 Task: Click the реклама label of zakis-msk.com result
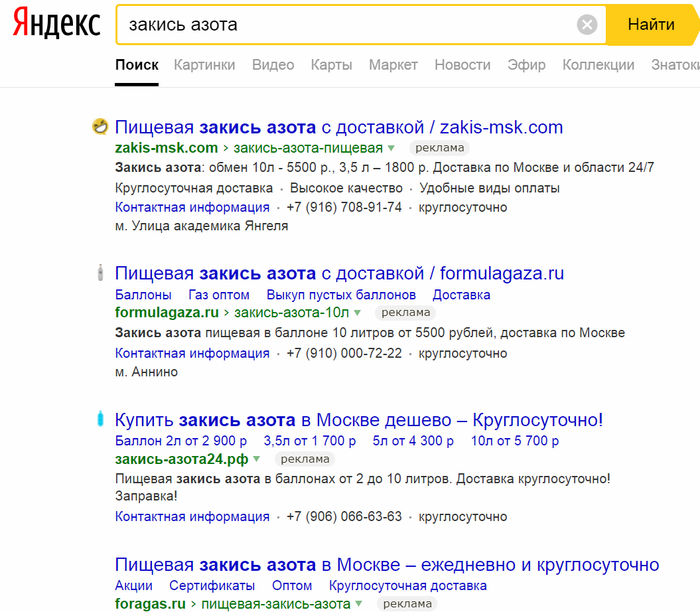point(440,148)
